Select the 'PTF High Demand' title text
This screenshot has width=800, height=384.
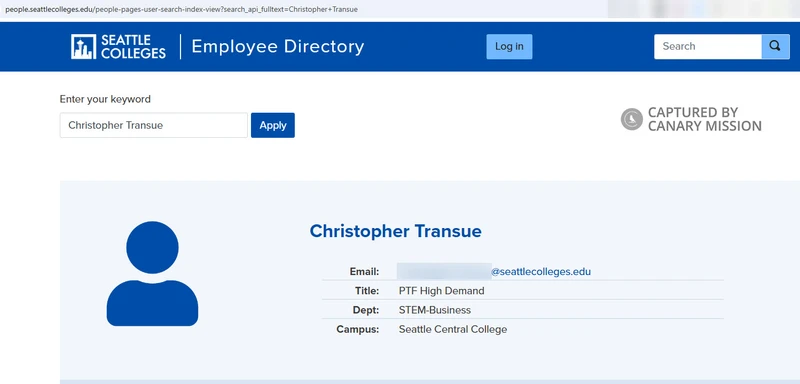coord(441,291)
